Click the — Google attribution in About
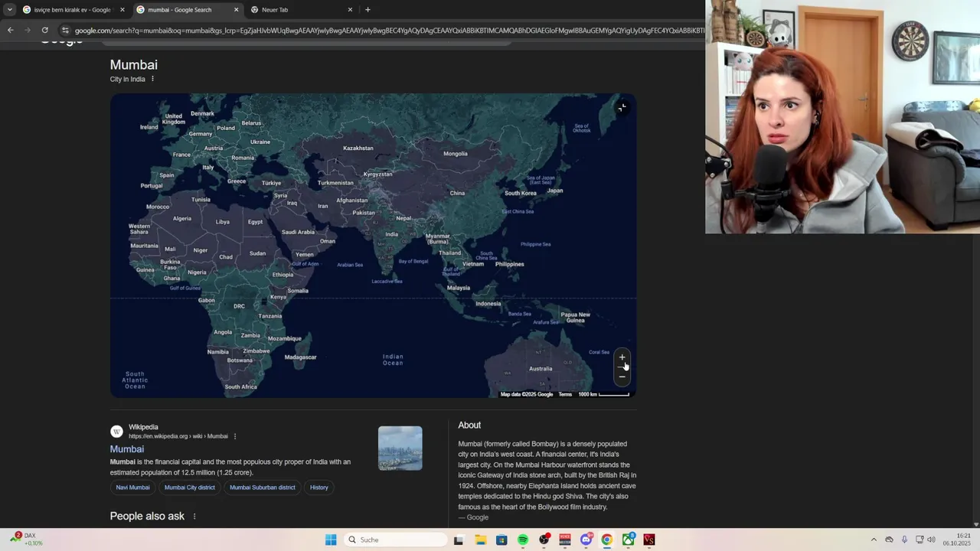Screen dimensions: 980x551 tap(473, 517)
